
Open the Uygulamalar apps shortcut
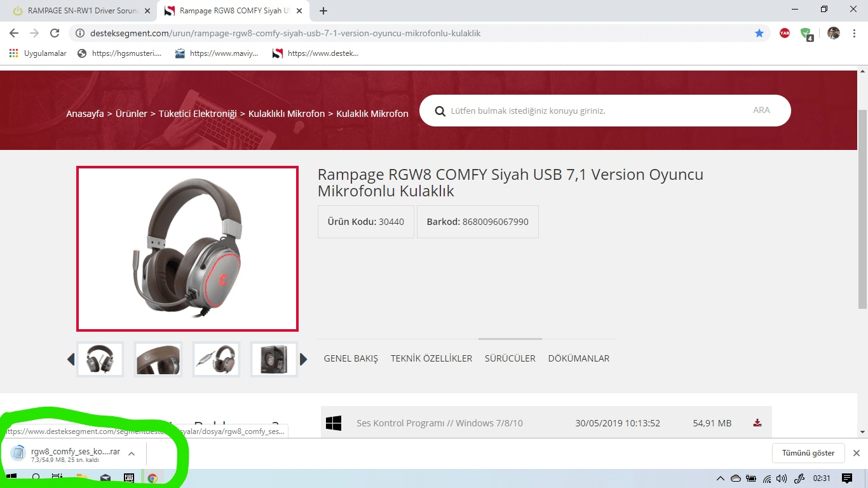[x=38, y=53]
